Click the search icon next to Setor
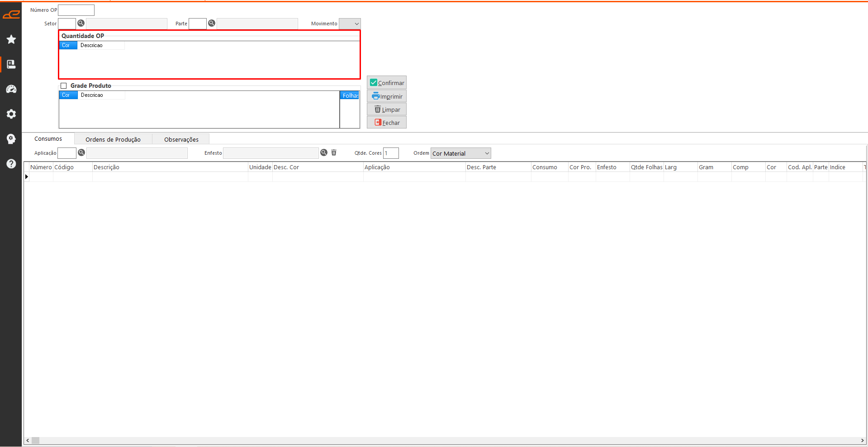868x447 pixels. click(81, 24)
